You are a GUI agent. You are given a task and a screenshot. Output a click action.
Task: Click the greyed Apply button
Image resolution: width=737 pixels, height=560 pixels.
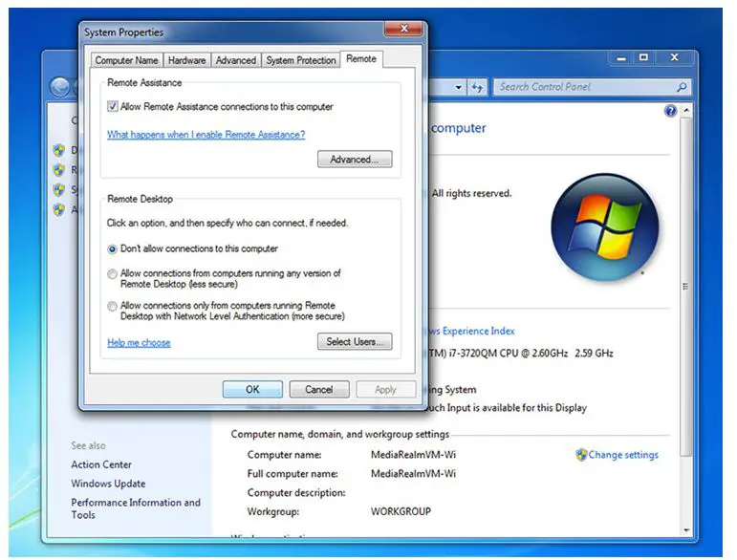point(385,390)
